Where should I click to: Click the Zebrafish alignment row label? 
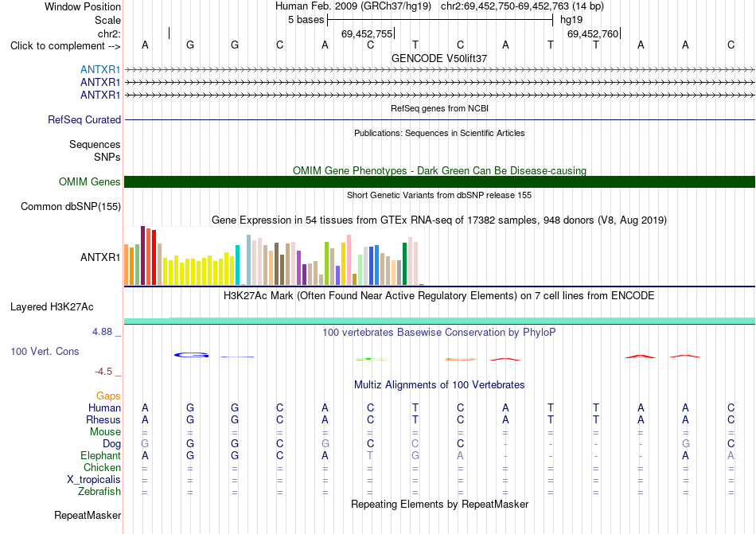[99, 492]
